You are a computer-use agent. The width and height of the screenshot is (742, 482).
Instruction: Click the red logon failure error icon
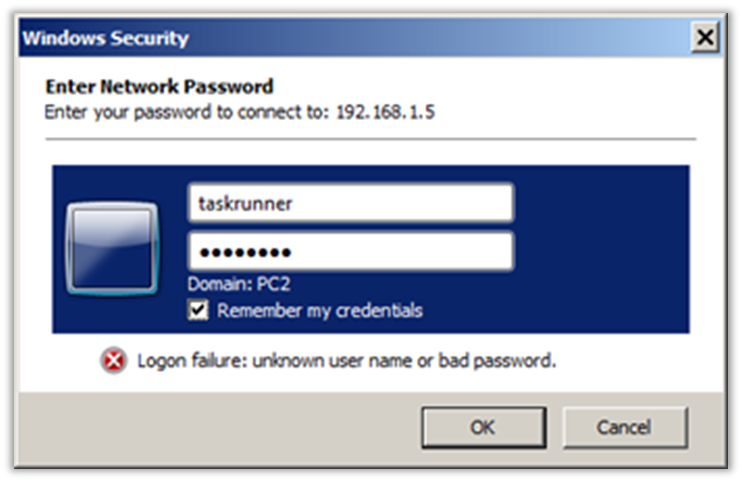tap(113, 361)
